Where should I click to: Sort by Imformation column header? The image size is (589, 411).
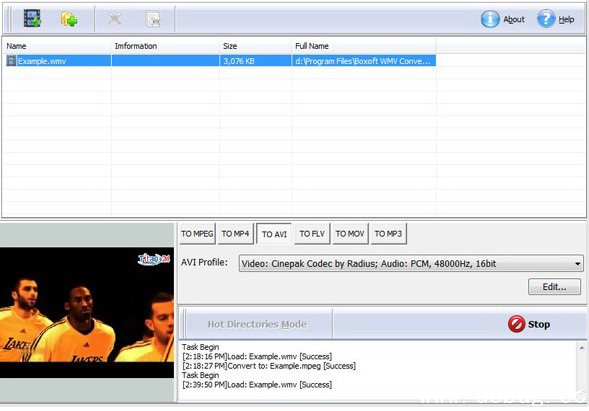pyautogui.click(x=165, y=46)
